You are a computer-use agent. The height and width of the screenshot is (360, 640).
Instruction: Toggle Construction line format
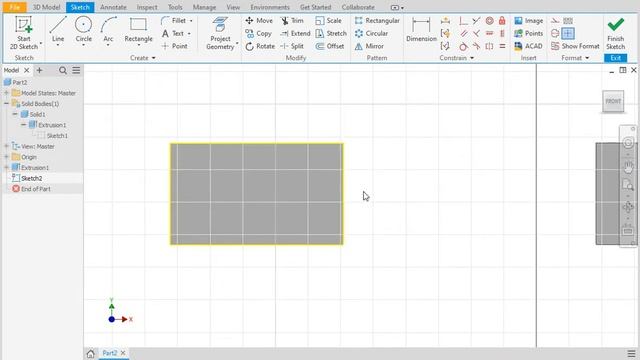pyautogui.click(x=555, y=20)
